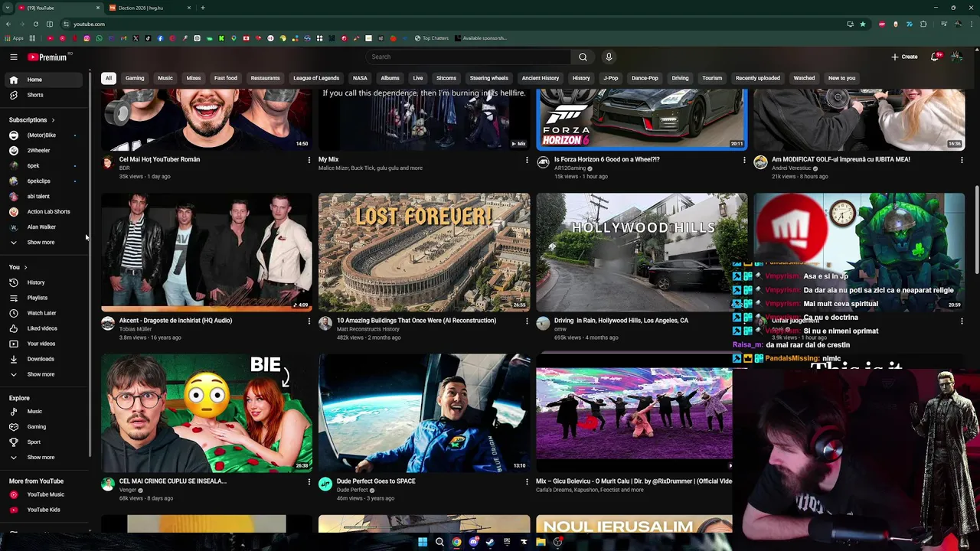Open YouTube Kids from sidebar

(42, 510)
